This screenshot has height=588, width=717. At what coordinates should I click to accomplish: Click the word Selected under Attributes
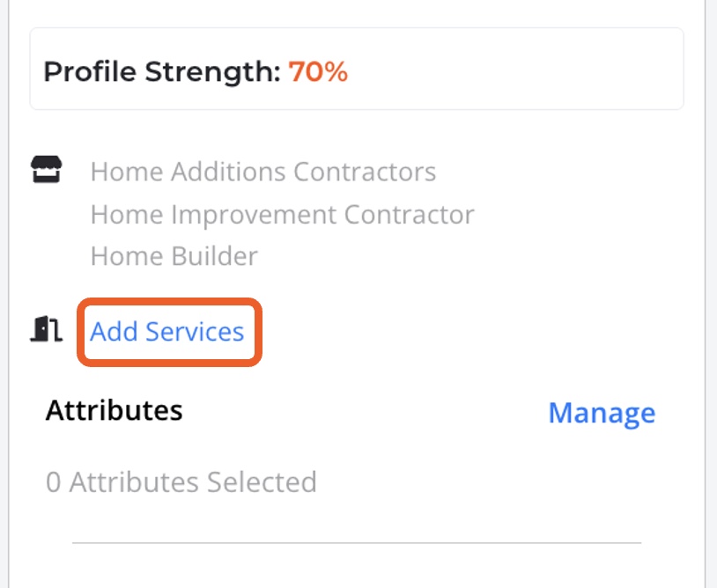click(x=262, y=482)
